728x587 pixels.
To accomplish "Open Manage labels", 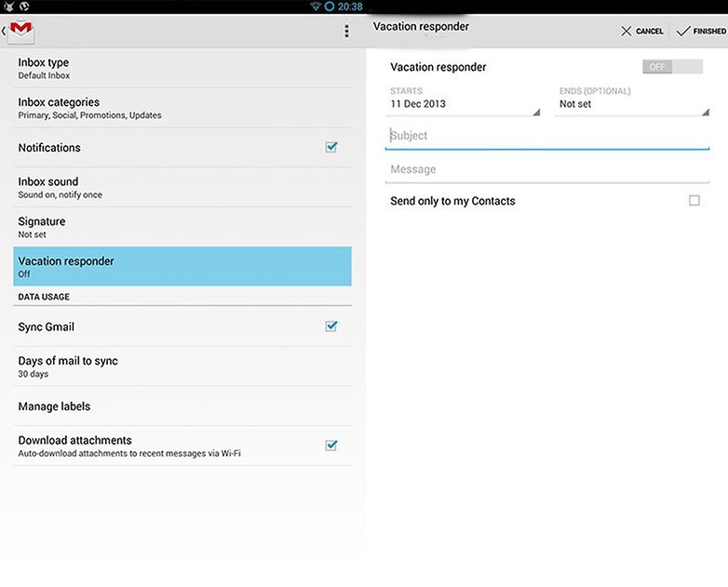I will 182,407.
